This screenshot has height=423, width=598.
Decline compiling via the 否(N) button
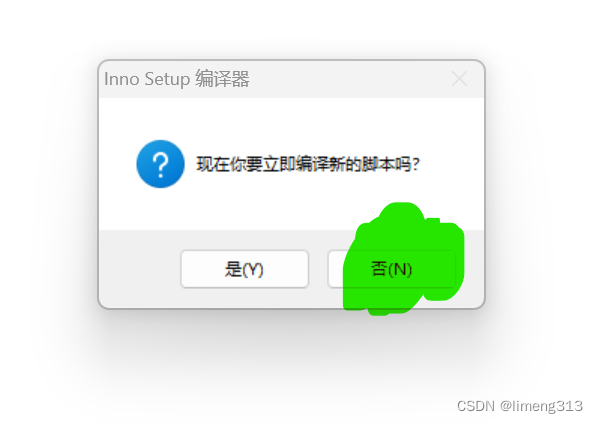[391, 269]
